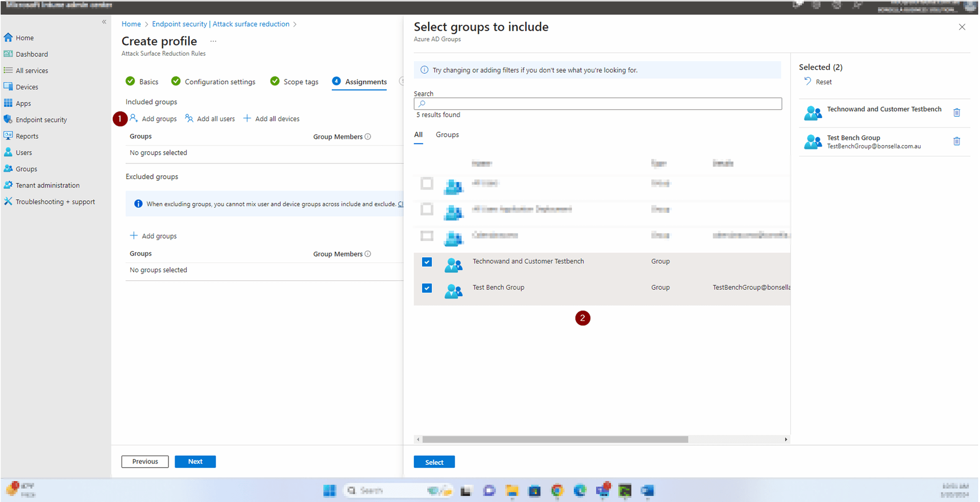Click the Select button
This screenshot has height=502, width=980.
coord(434,462)
